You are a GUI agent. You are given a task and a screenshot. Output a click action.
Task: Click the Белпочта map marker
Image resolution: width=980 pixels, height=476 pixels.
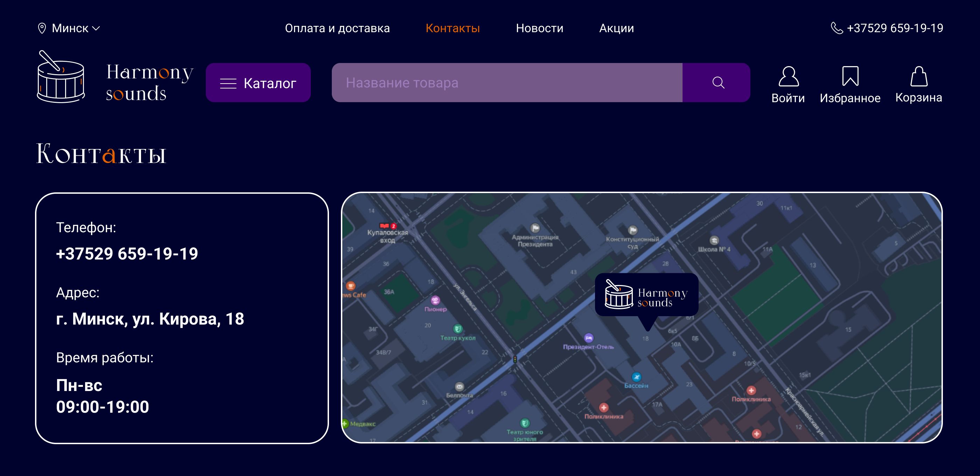460,387
